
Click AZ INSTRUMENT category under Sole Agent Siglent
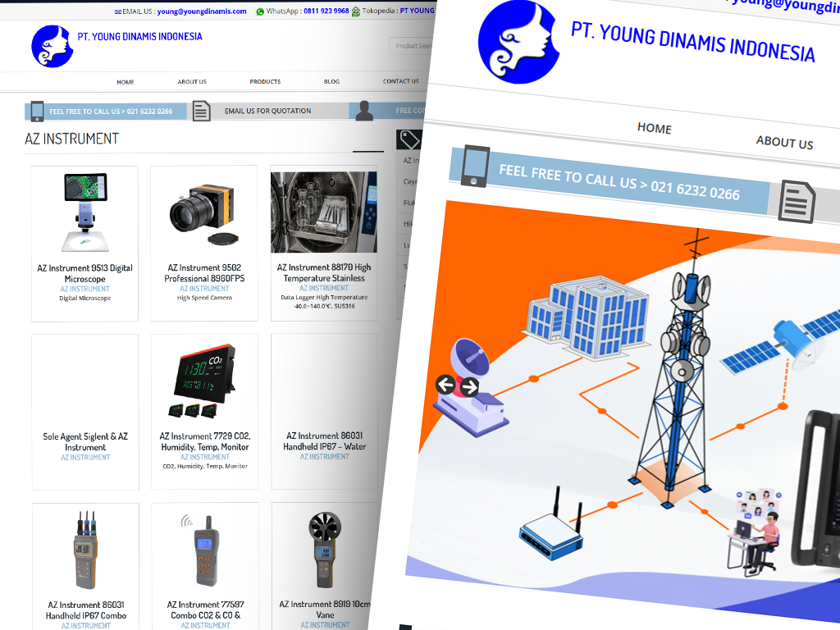click(x=85, y=458)
